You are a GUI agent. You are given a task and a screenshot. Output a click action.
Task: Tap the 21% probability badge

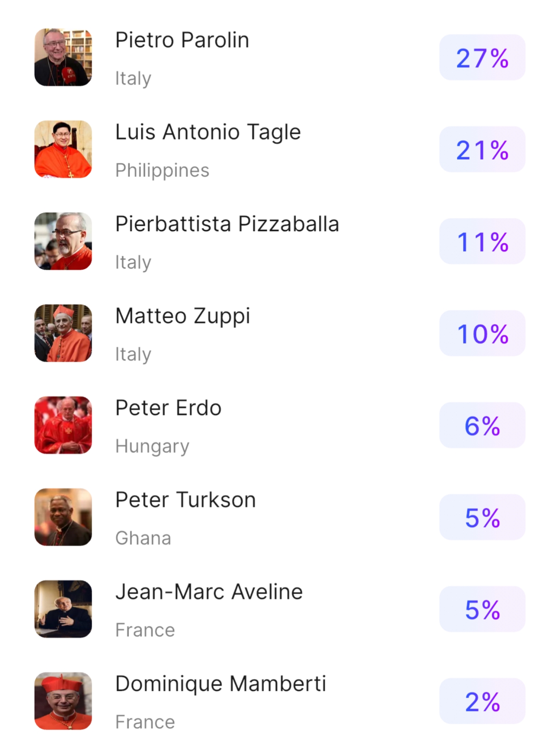pos(482,150)
